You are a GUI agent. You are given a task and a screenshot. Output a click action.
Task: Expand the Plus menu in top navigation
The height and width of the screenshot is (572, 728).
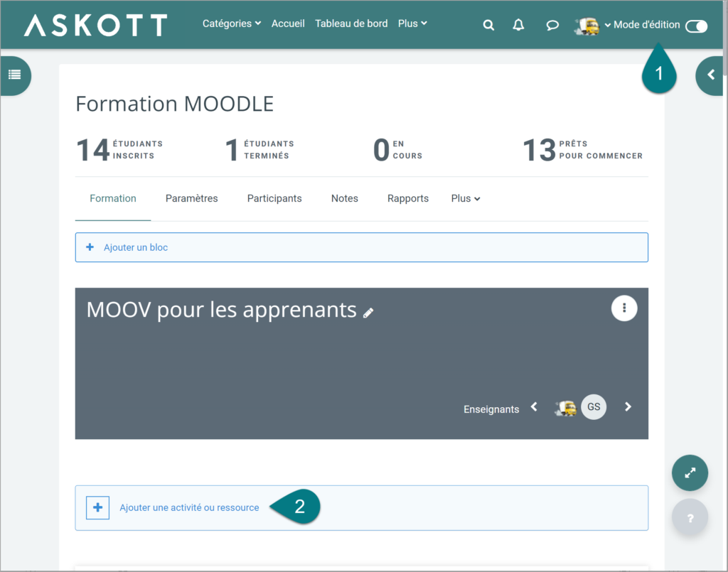coord(412,23)
